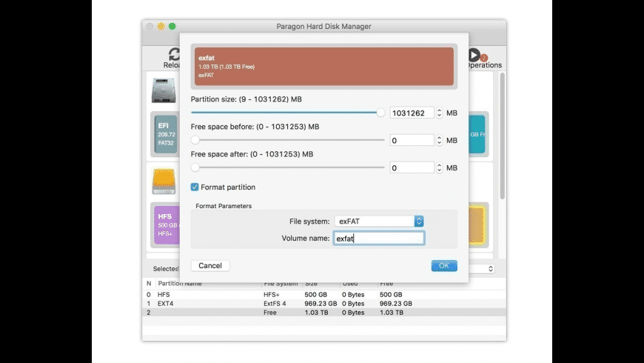644x363 pixels.
Task: Click the Partition size stepper arrows
Action: [439, 113]
